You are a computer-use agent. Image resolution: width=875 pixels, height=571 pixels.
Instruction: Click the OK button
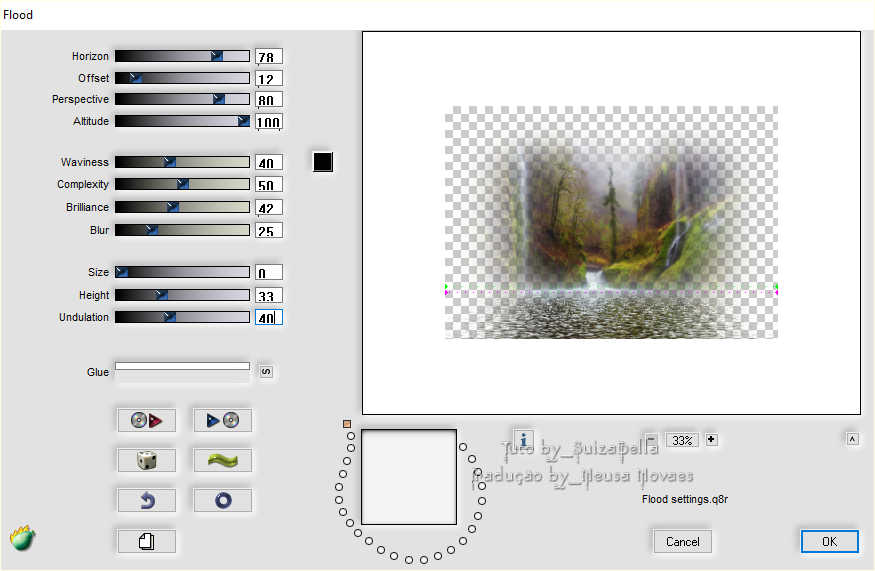(x=829, y=541)
